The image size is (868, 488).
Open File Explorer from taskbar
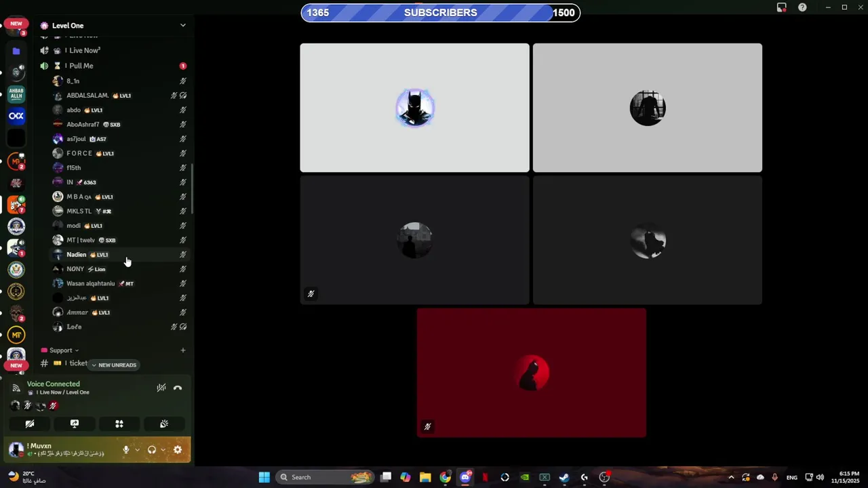(425, 477)
